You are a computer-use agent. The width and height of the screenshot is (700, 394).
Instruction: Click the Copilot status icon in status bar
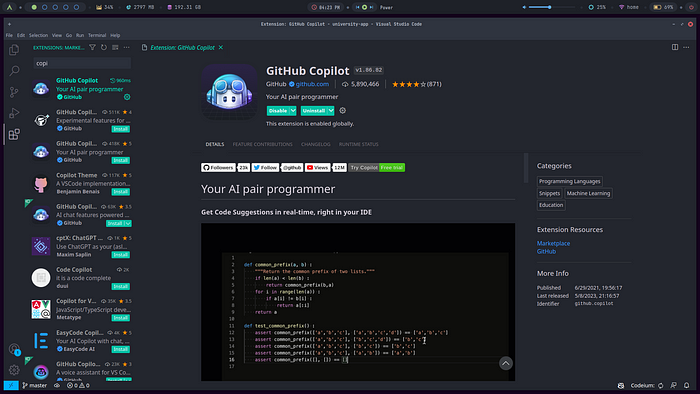tap(621, 385)
